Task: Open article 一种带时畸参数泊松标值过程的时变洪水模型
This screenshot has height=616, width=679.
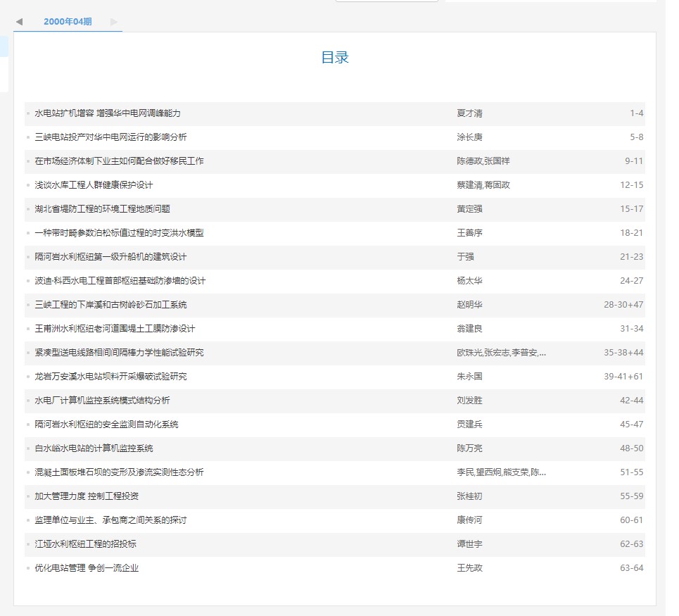Action: coord(119,233)
